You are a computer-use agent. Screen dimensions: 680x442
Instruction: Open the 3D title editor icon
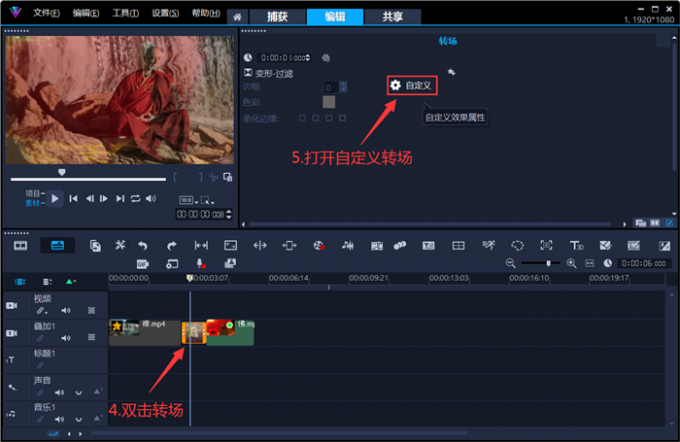click(x=576, y=246)
